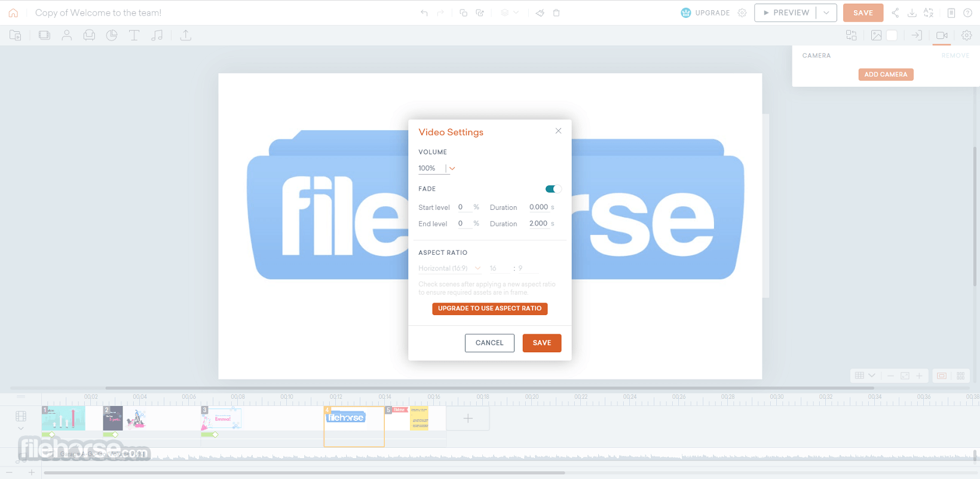Click the white background color swatch
Viewport: 980px width, 479px height.
tap(892, 35)
